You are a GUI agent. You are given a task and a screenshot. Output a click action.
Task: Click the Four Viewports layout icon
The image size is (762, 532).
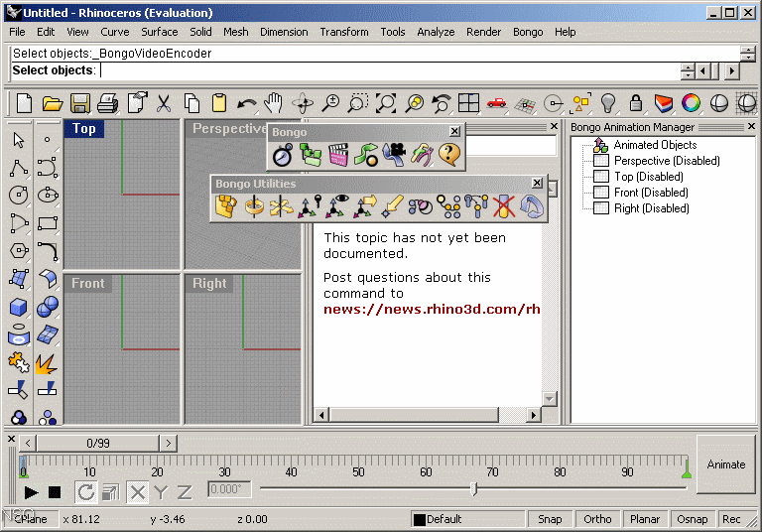point(469,103)
